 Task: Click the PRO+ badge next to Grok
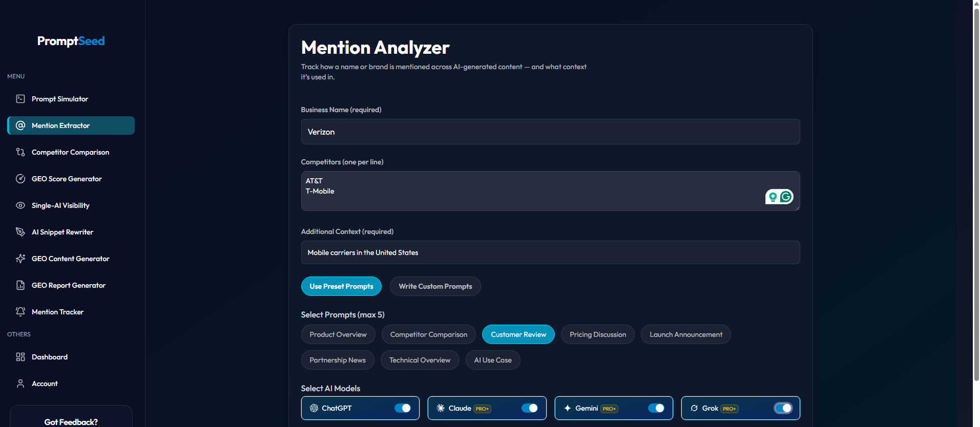pyautogui.click(x=729, y=409)
